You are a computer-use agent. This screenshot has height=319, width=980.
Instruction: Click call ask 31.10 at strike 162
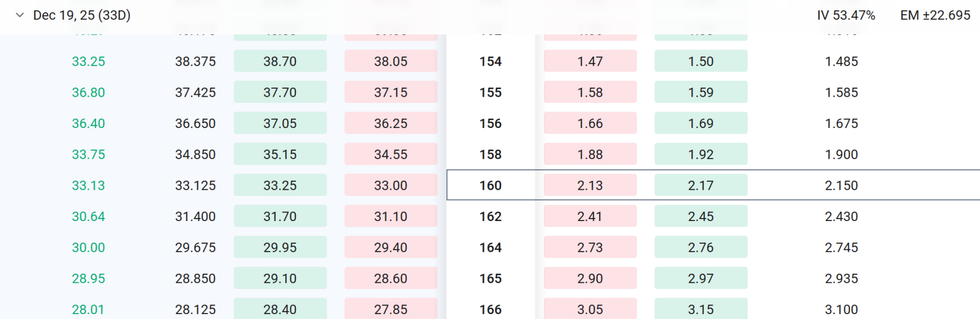pyautogui.click(x=391, y=216)
